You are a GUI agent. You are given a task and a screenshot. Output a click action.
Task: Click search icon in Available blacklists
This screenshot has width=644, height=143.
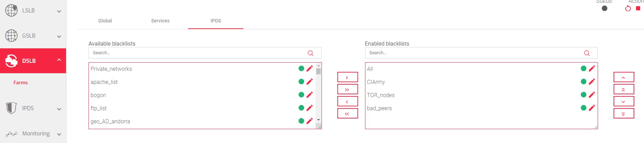pyautogui.click(x=310, y=53)
